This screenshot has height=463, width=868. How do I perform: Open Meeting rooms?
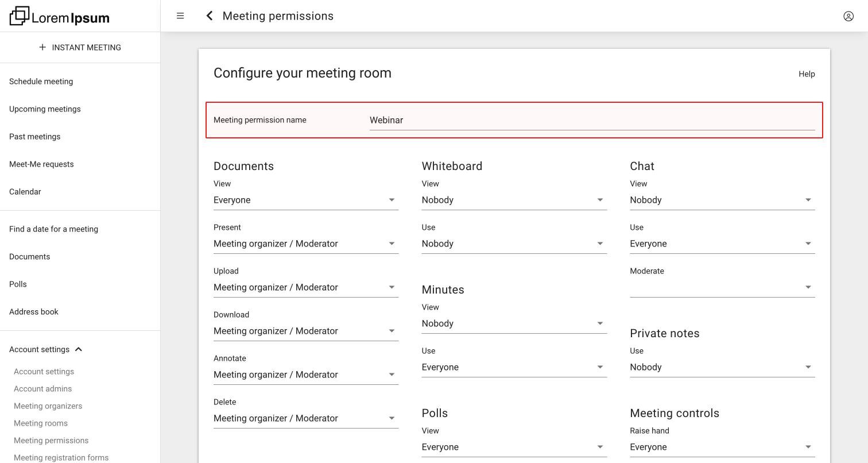click(x=41, y=423)
